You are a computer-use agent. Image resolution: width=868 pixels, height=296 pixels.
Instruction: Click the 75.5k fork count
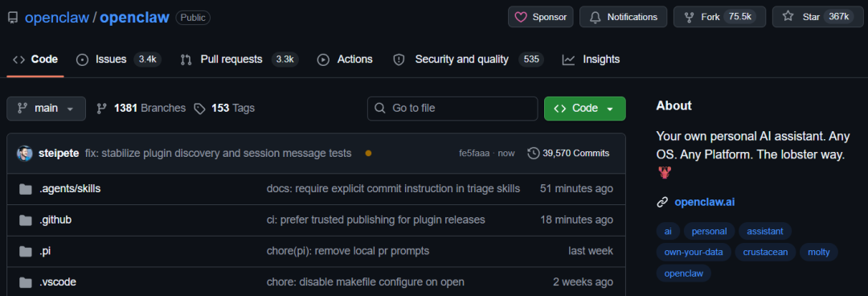[739, 17]
